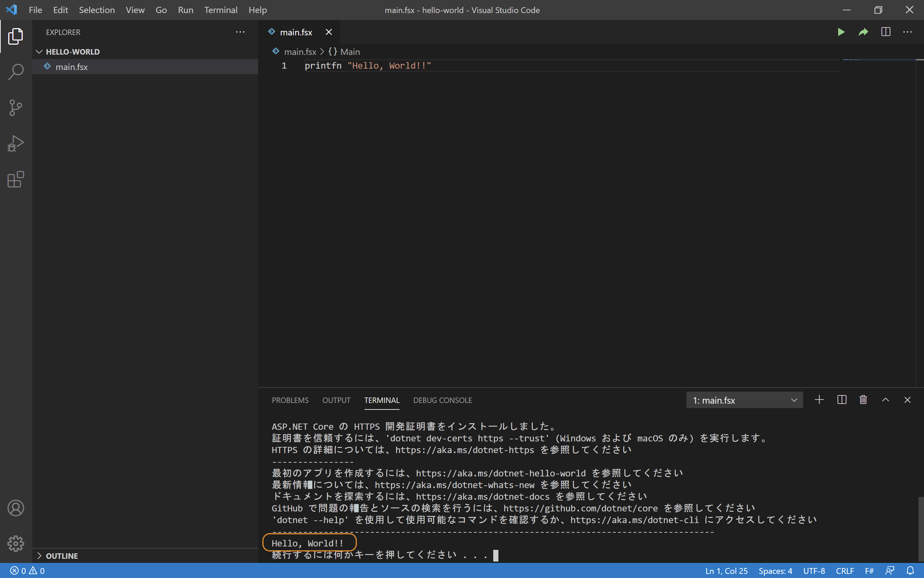Image resolution: width=924 pixels, height=578 pixels.
Task: Open the terminal selector dropdown '1: main.fsx'
Action: pyautogui.click(x=744, y=400)
